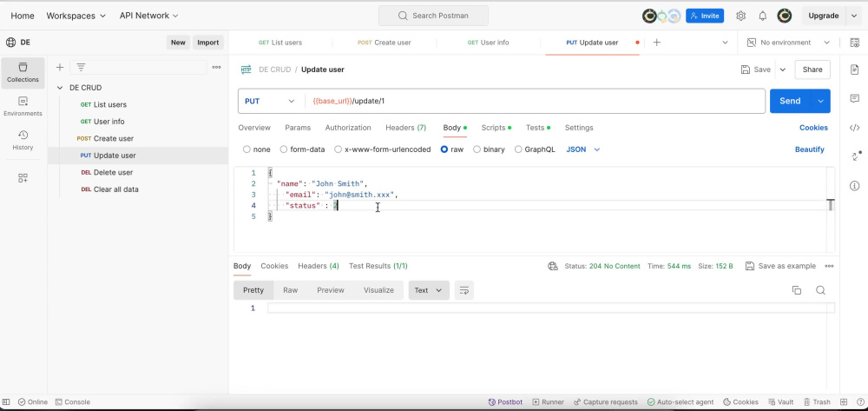Open the API Network dropdown
868x411 pixels.
coord(149,16)
